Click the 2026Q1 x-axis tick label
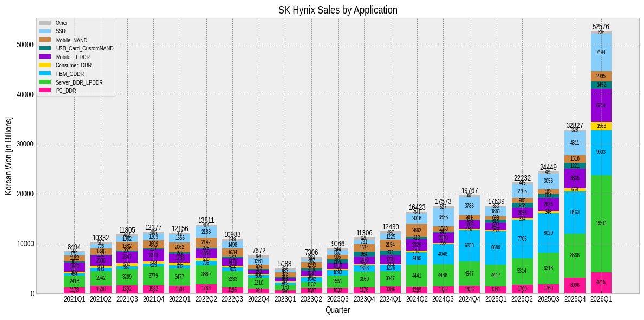 pos(601,300)
